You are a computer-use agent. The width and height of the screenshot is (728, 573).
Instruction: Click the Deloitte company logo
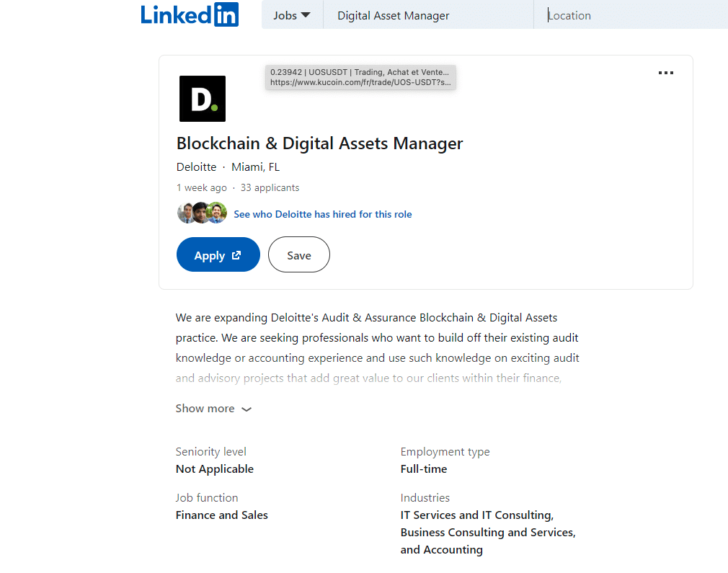pyautogui.click(x=203, y=99)
